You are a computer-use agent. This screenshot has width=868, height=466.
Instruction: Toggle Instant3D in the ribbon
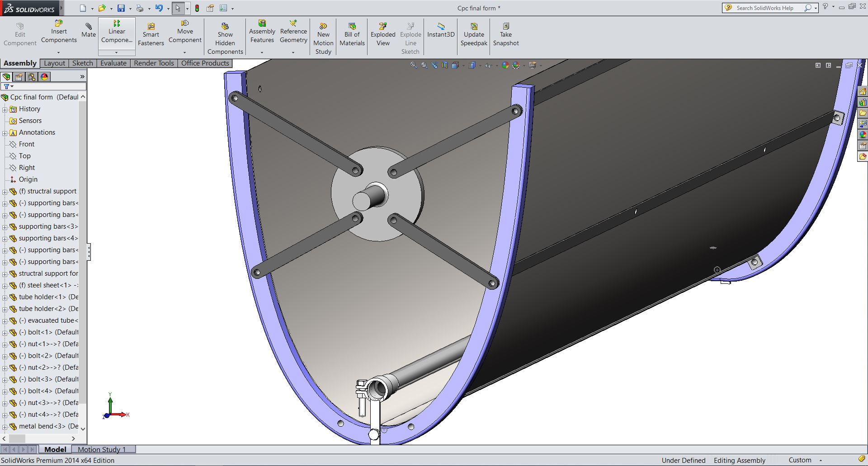pos(441,30)
